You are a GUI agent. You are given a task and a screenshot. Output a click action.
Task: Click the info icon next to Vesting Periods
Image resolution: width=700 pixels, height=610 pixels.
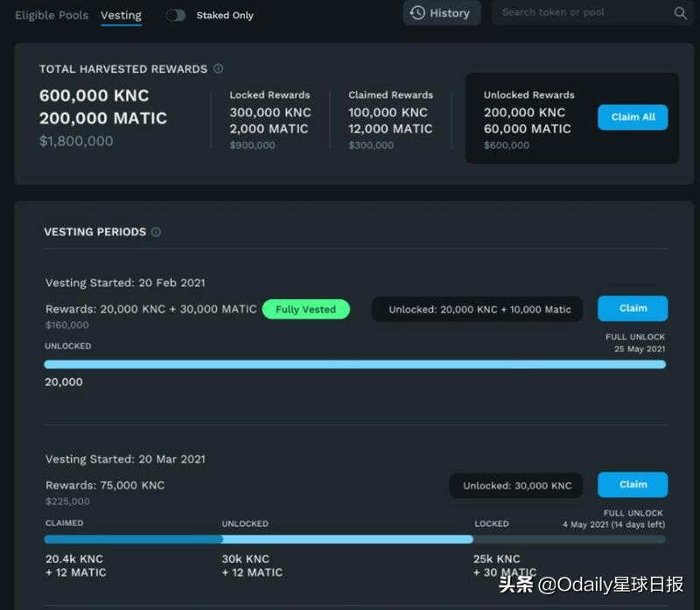(156, 232)
